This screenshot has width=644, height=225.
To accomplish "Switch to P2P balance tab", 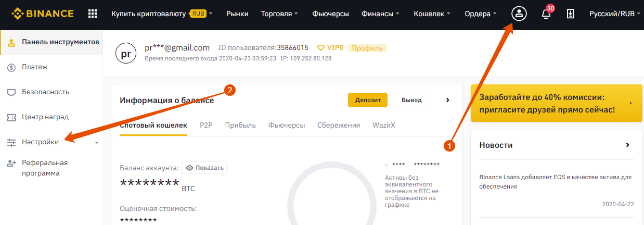I will (207, 125).
